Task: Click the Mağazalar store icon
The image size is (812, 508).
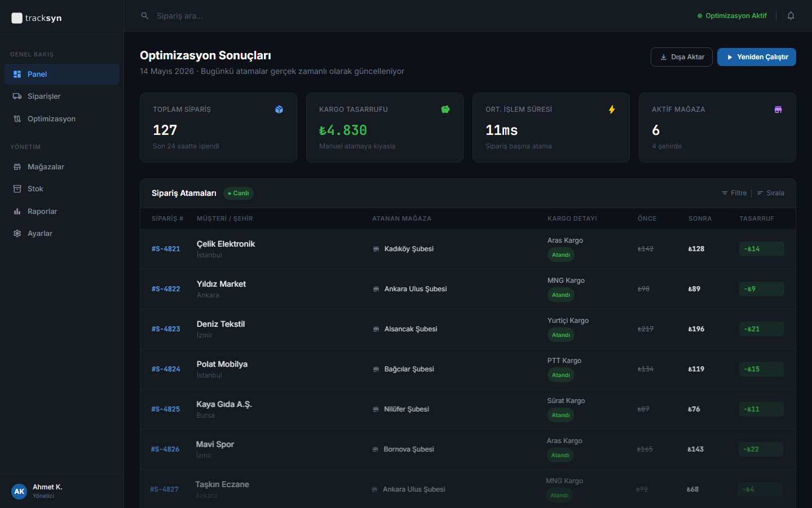Action: pos(17,167)
